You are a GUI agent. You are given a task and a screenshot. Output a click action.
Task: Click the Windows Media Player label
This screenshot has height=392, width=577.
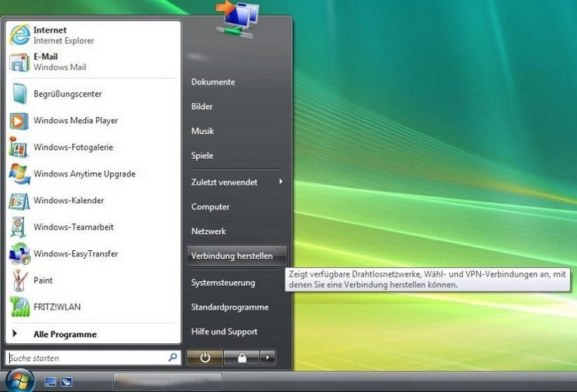76,121
